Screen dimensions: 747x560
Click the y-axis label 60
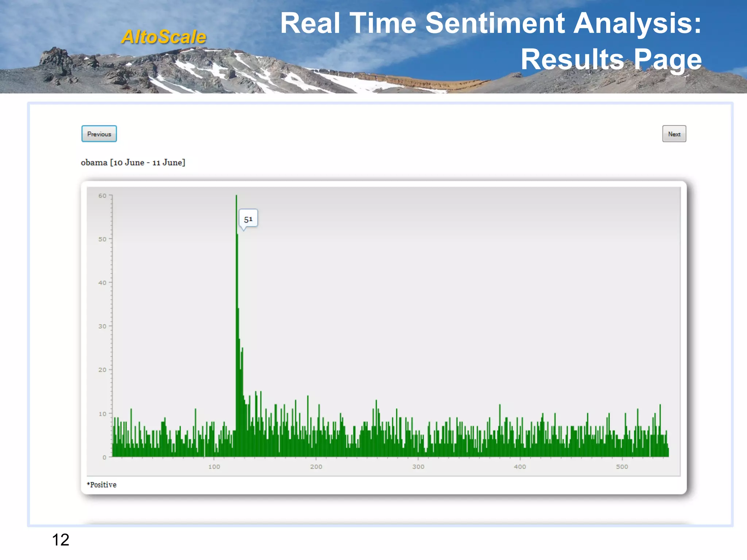coord(102,196)
